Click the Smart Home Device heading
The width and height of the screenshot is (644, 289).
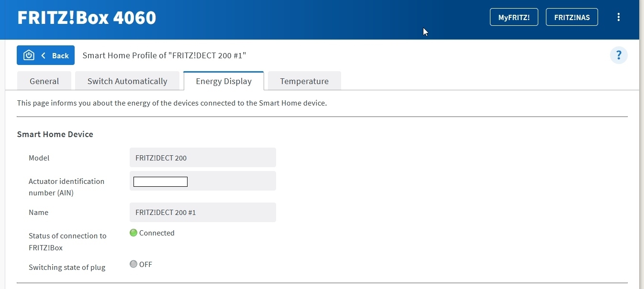coord(55,134)
